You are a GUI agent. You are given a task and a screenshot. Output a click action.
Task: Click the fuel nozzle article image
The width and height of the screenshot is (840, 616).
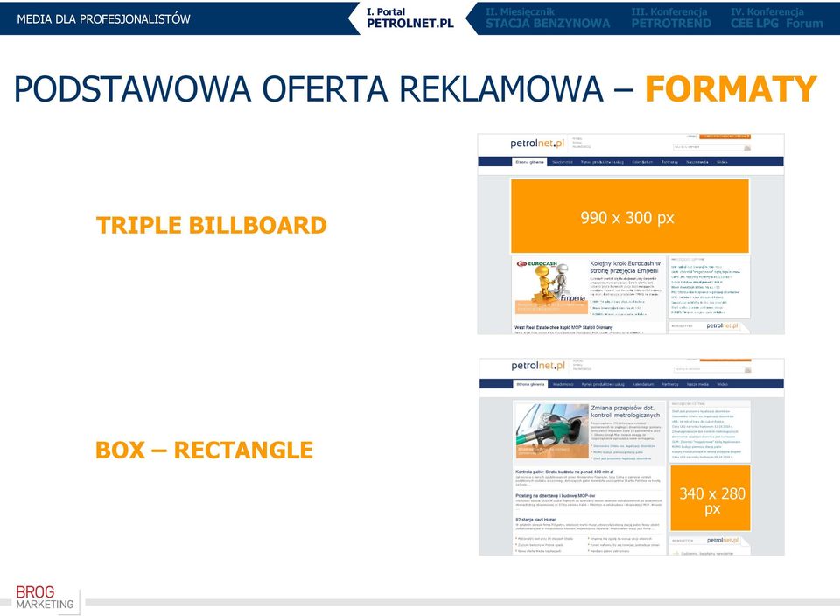[x=552, y=431]
